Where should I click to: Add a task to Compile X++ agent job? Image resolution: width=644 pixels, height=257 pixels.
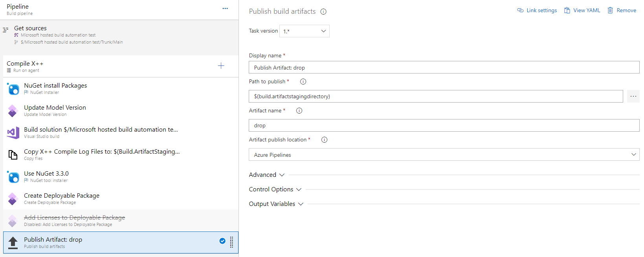click(221, 66)
